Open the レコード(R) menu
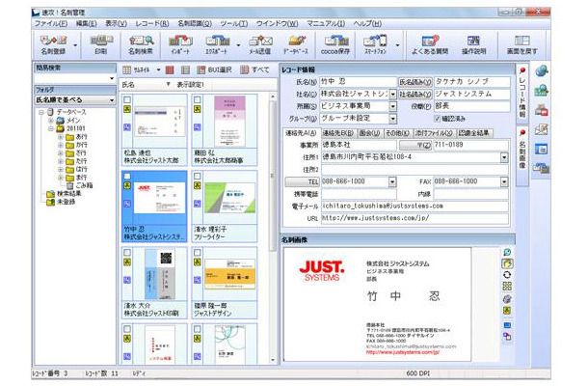Image resolution: width=588 pixels, height=386 pixels. click(152, 24)
